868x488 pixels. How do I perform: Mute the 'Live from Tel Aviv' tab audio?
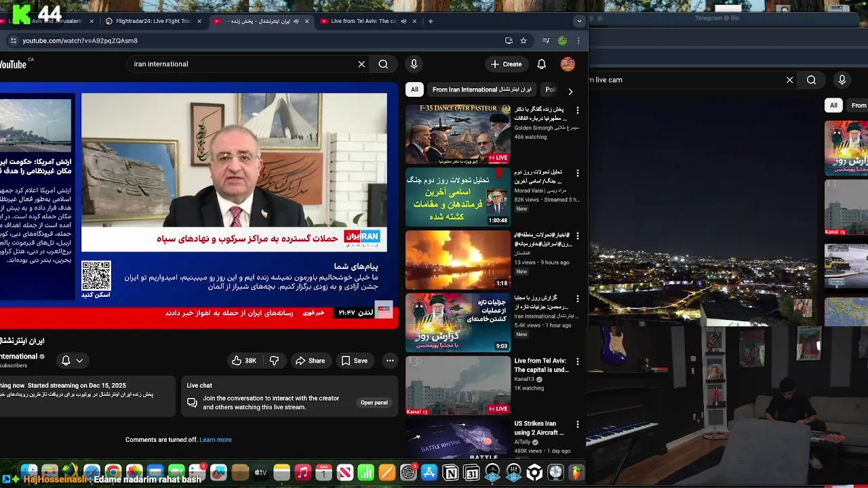coord(403,21)
